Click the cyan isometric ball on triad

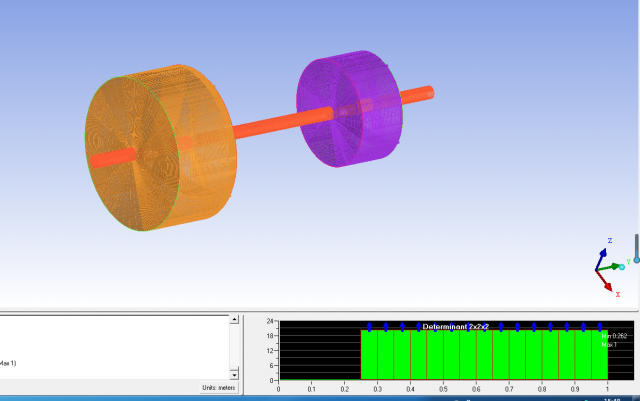coord(624,266)
